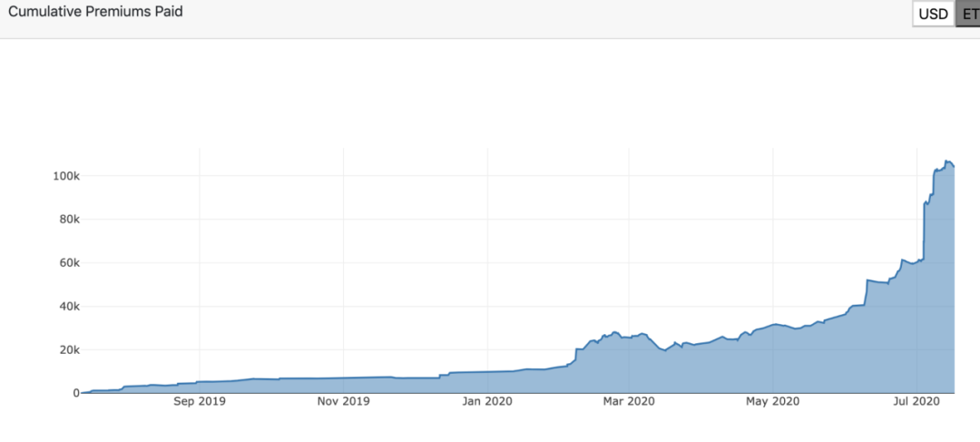Image resolution: width=980 pixels, height=442 pixels.
Task: Click the 'Mar 2020' x-axis label
Action: 629,401
